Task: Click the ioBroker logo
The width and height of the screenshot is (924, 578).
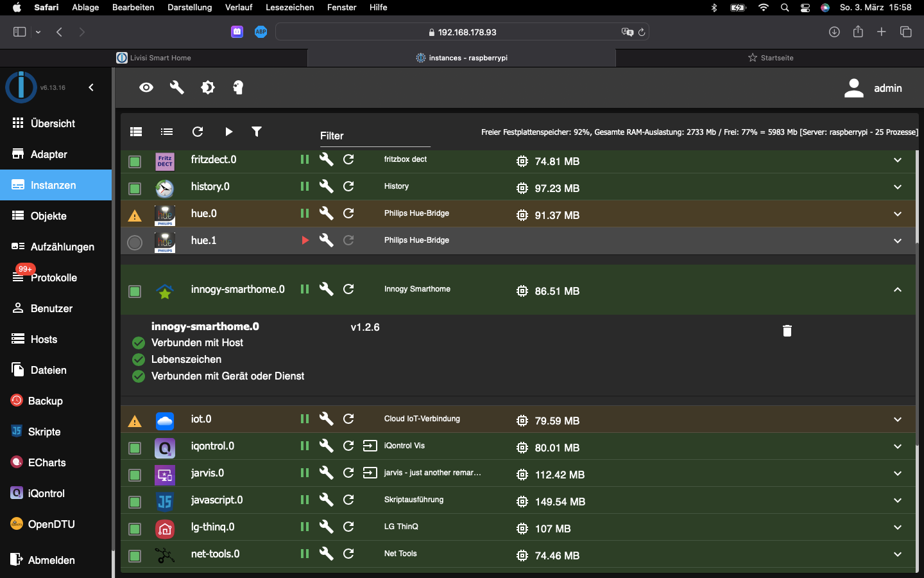Action: tap(21, 87)
